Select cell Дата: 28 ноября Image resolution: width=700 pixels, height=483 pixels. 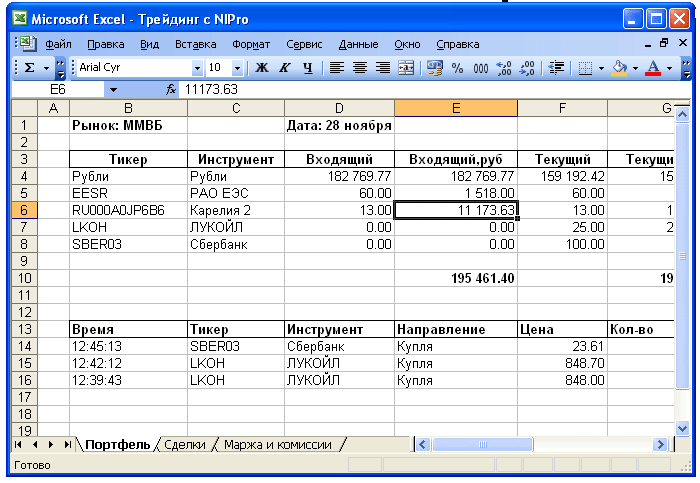[x=339, y=125]
